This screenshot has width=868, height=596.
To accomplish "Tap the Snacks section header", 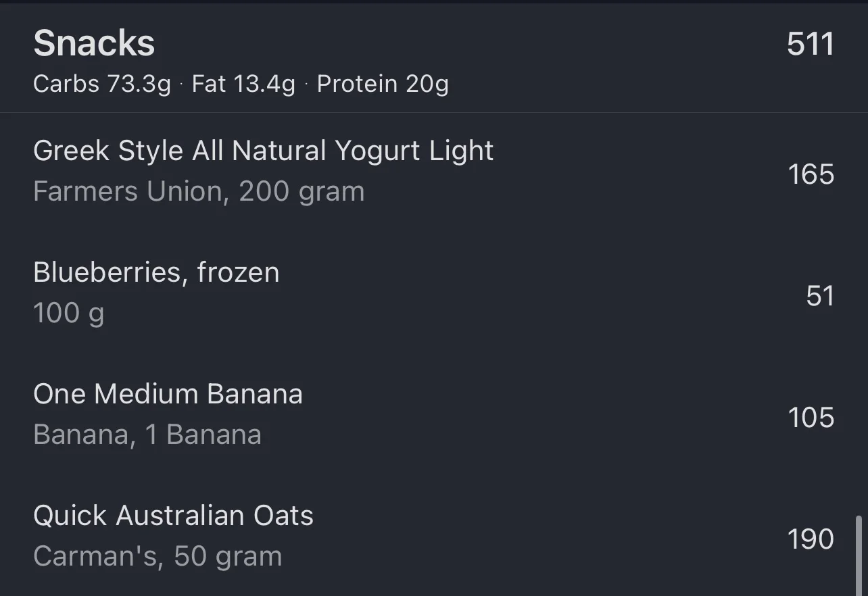I will (x=94, y=44).
